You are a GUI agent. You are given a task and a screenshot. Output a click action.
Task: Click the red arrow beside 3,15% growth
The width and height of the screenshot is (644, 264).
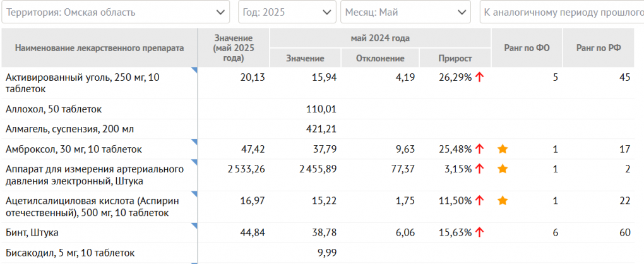(x=480, y=169)
